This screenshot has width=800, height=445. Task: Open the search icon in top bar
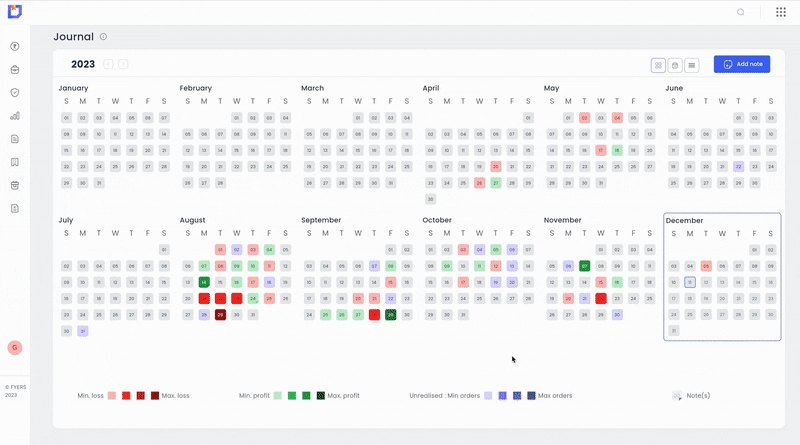[741, 12]
